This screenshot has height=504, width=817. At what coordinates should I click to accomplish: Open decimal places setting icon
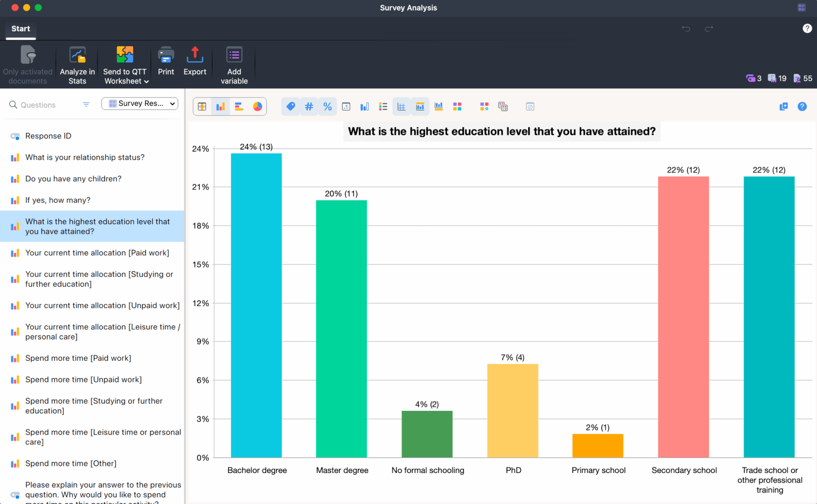pos(346,106)
